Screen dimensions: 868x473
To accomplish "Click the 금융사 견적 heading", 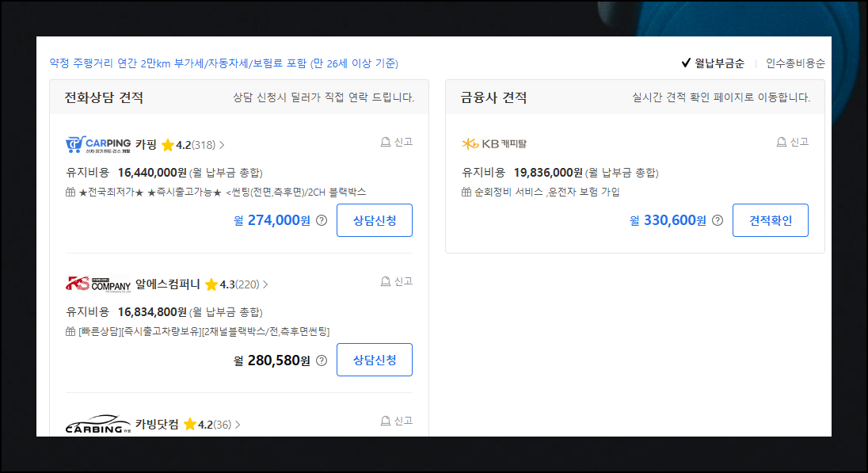I will pos(493,97).
